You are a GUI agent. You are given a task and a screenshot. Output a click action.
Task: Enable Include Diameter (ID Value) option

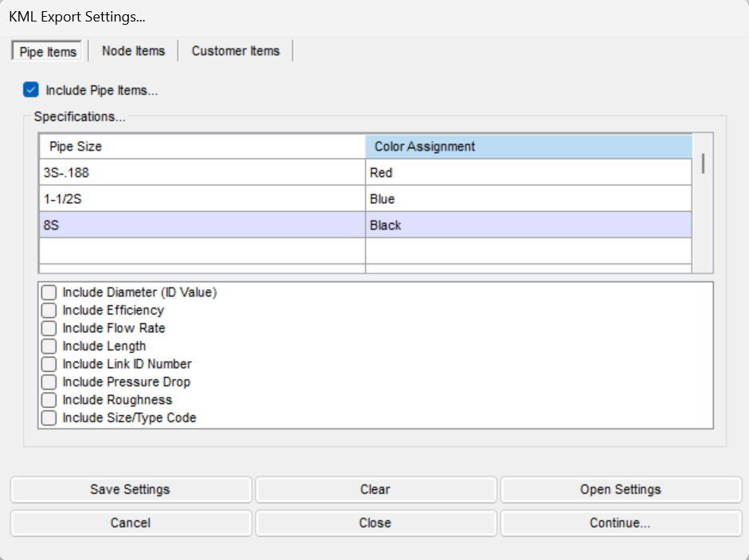coord(49,292)
